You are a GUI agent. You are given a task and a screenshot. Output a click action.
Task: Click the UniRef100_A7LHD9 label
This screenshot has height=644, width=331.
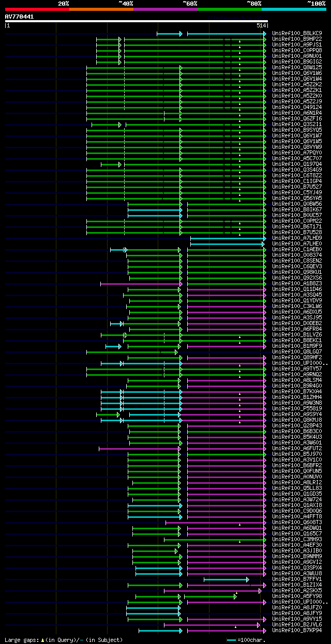click(297, 238)
